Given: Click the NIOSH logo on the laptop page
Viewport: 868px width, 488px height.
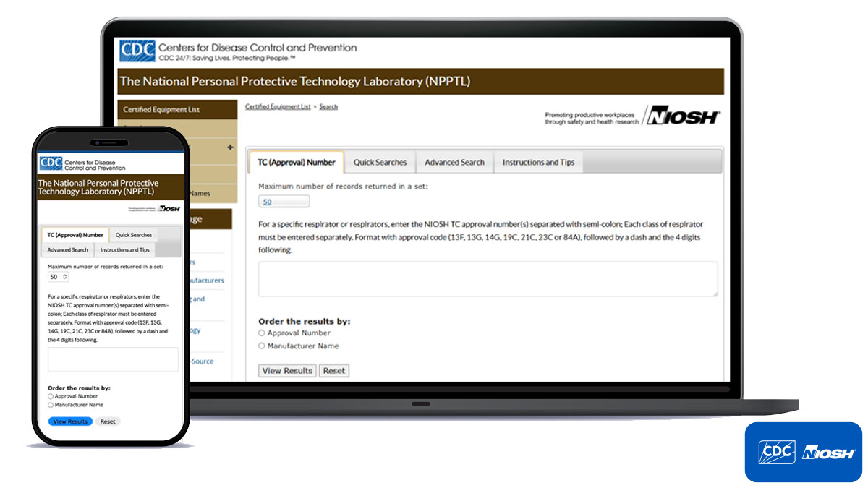Looking at the screenshot, I should (x=684, y=116).
